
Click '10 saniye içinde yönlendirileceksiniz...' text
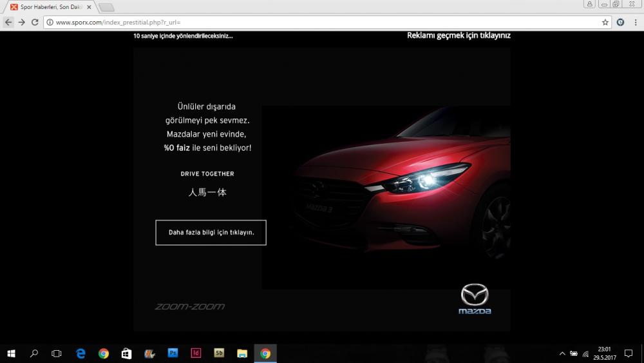183,35
